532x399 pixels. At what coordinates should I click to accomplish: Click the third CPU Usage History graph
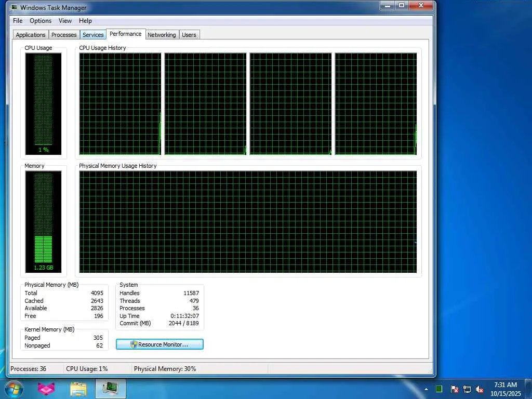point(290,104)
